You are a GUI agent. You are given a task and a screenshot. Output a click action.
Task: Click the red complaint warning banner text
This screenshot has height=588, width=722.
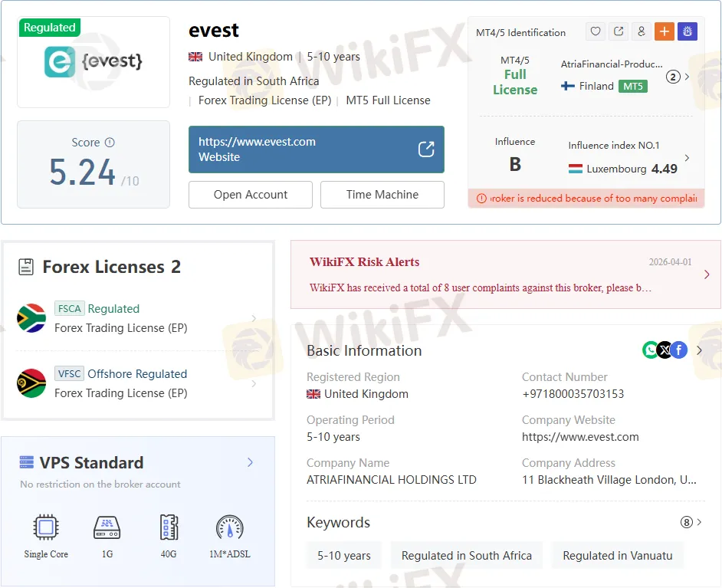pyautogui.click(x=593, y=199)
